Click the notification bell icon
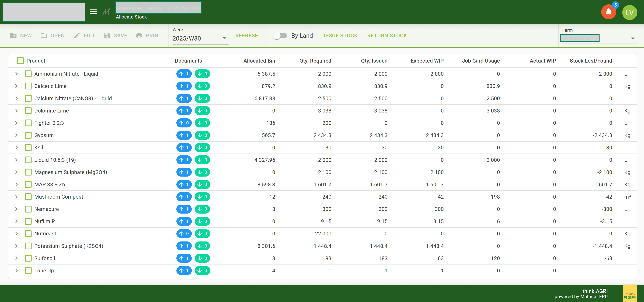 [608, 12]
